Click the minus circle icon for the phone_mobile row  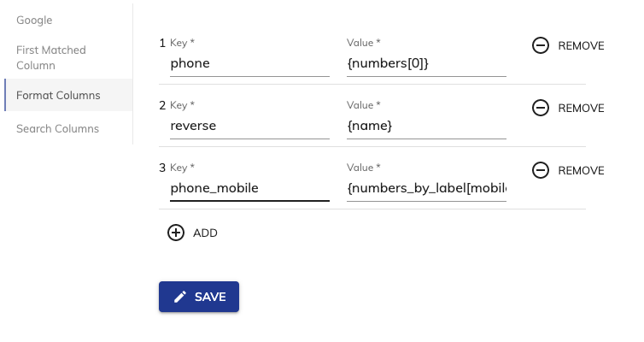coord(540,170)
